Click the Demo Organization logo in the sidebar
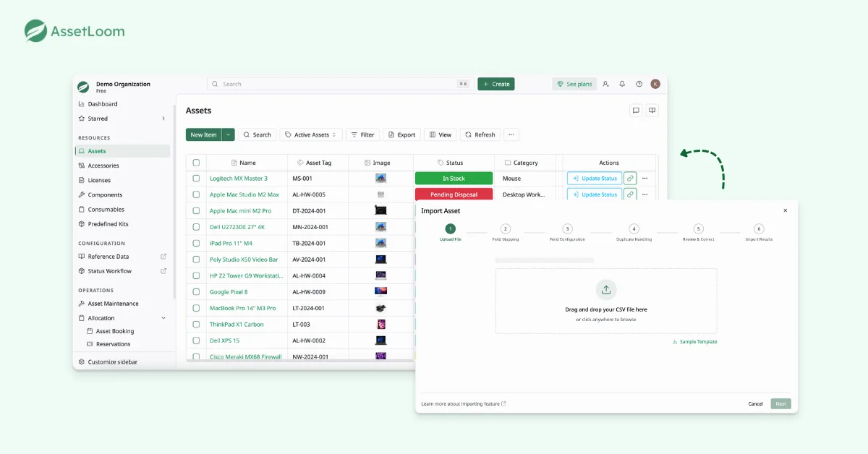 pyautogui.click(x=83, y=87)
